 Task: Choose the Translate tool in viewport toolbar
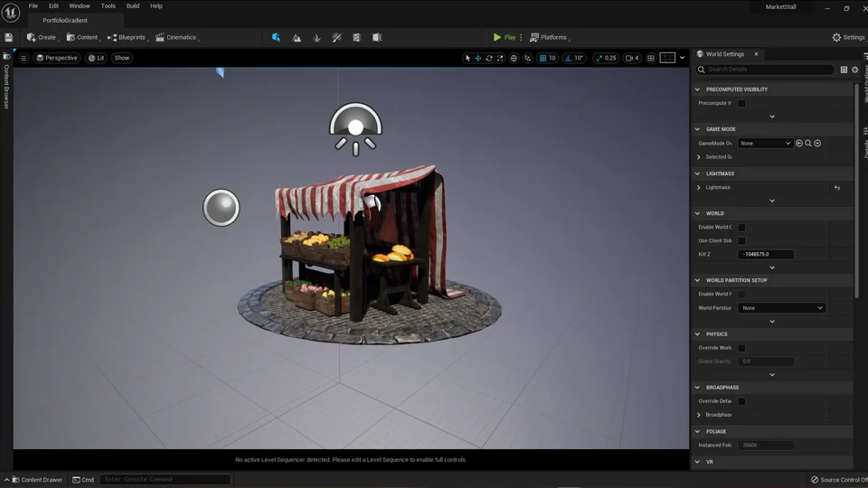click(478, 58)
